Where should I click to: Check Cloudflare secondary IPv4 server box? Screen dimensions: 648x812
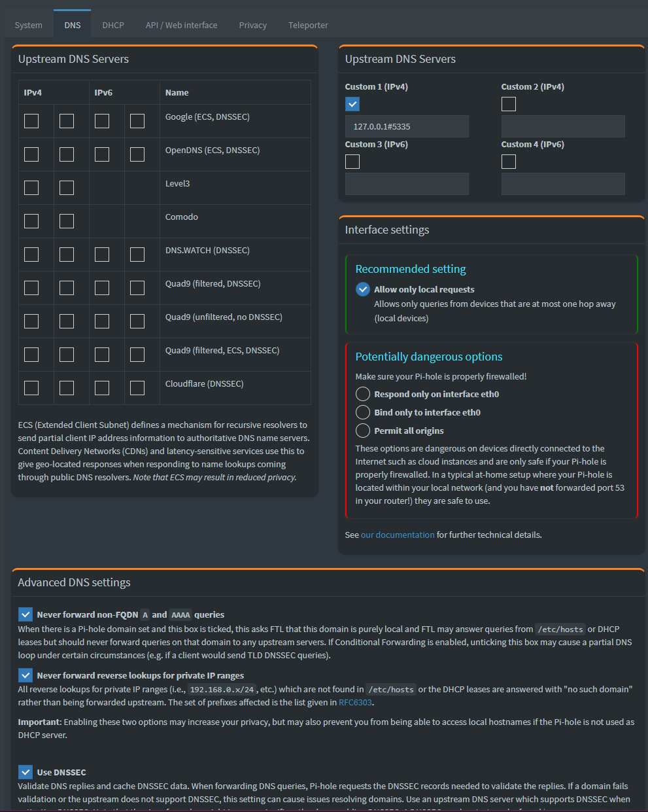coord(67,388)
